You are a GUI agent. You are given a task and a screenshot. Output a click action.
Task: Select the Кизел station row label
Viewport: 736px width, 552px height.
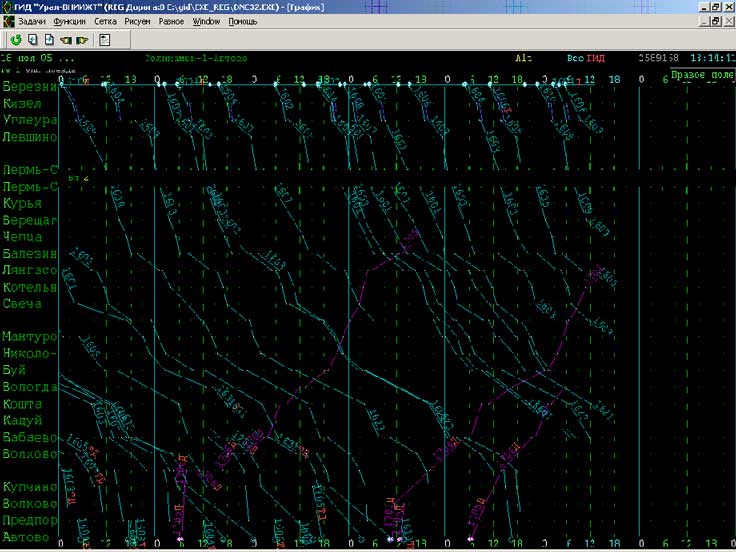tap(22, 104)
